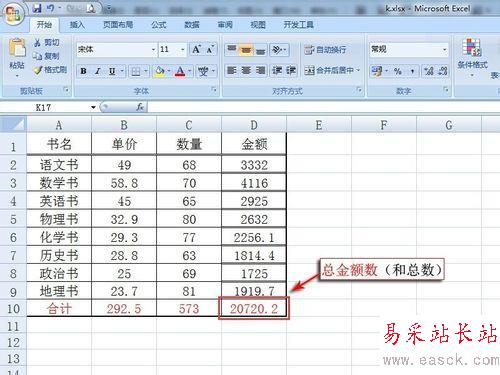Open the fill color dropdown arrow
This screenshot has width=500, height=375.
tap(169, 71)
